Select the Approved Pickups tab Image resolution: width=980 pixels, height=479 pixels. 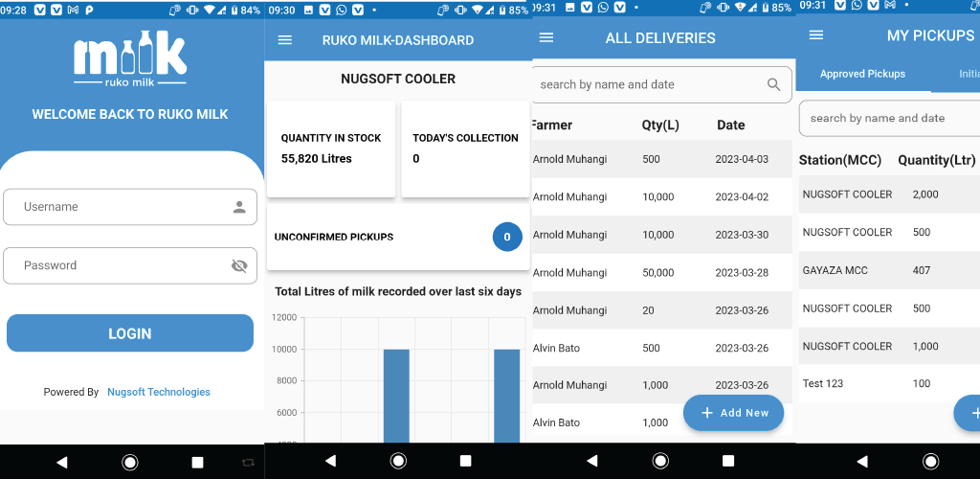(862, 74)
